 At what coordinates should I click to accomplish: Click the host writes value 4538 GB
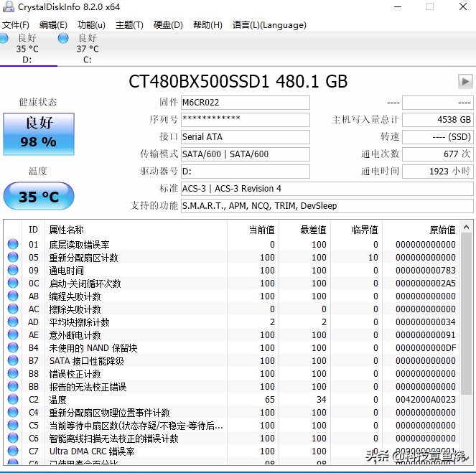tap(437, 120)
